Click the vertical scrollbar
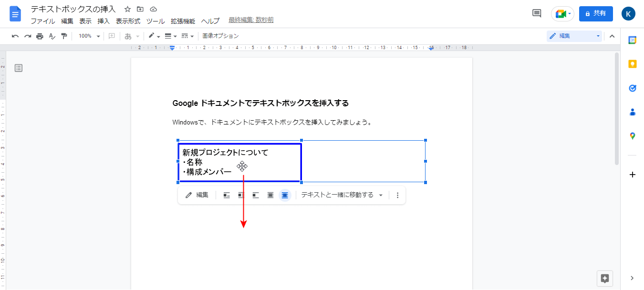 617,109
